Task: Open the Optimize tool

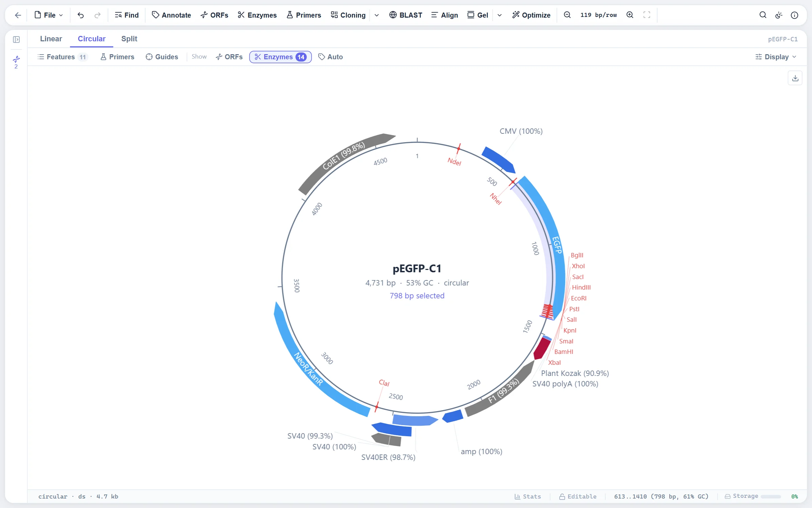Action: click(x=531, y=15)
